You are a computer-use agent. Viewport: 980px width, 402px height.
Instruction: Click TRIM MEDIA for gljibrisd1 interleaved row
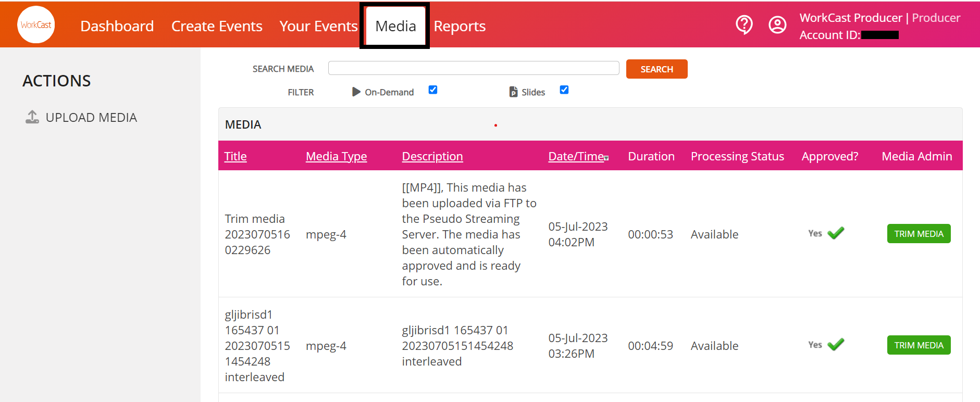click(x=919, y=345)
